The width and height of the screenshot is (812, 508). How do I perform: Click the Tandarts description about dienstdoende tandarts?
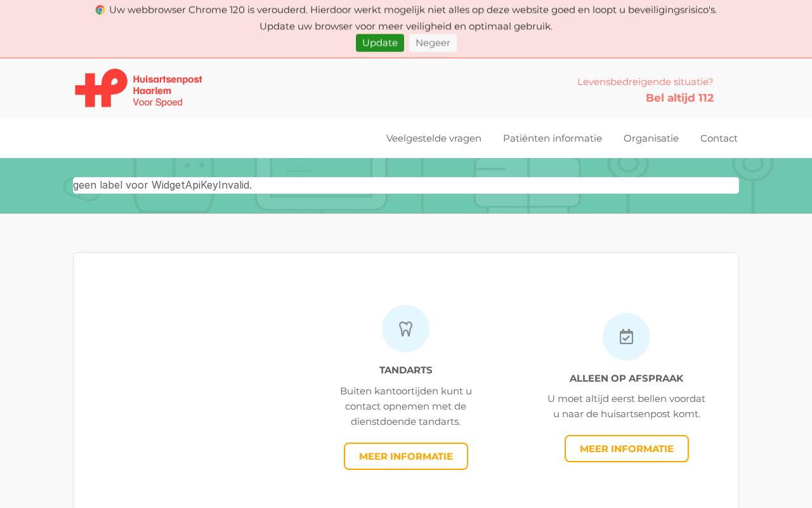pos(406,406)
